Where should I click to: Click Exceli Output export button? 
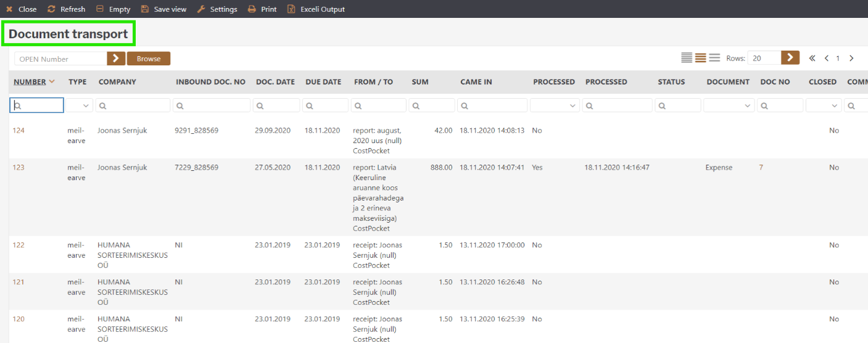click(316, 9)
